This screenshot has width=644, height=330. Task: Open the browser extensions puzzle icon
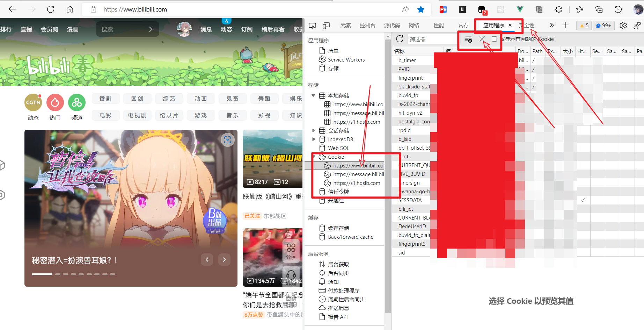[x=559, y=9]
